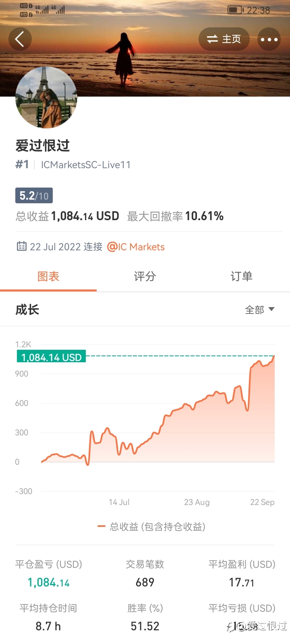This screenshot has height=644, width=290.
Task: Switch to the 评分 tab
Action: tap(145, 277)
